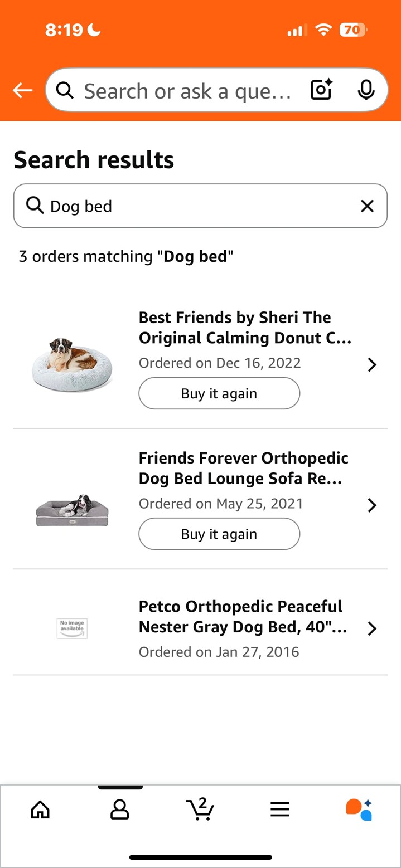Screen dimensions: 401x868
Task: Expand the Petco Peaceful Nester order chevron
Action: click(372, 628)
